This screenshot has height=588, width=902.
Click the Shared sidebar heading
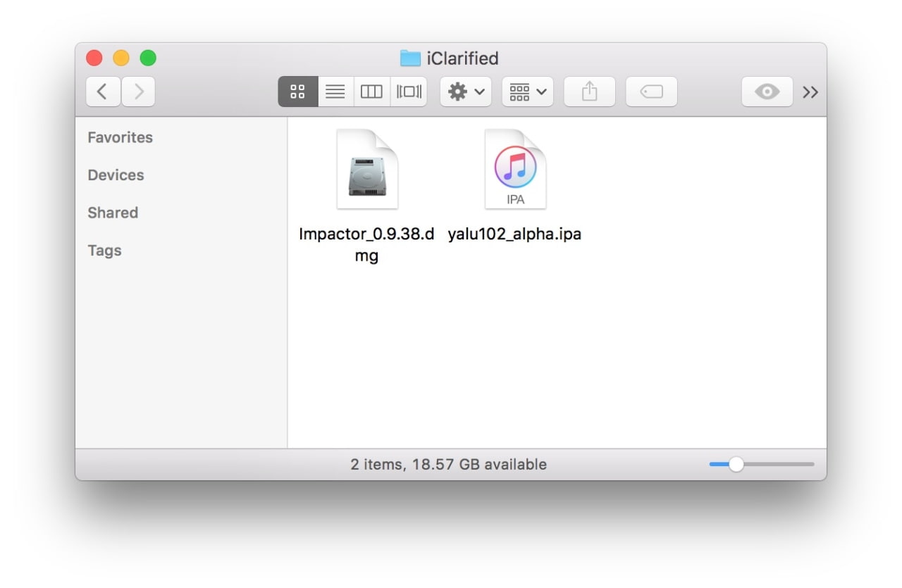click(113, 213)
